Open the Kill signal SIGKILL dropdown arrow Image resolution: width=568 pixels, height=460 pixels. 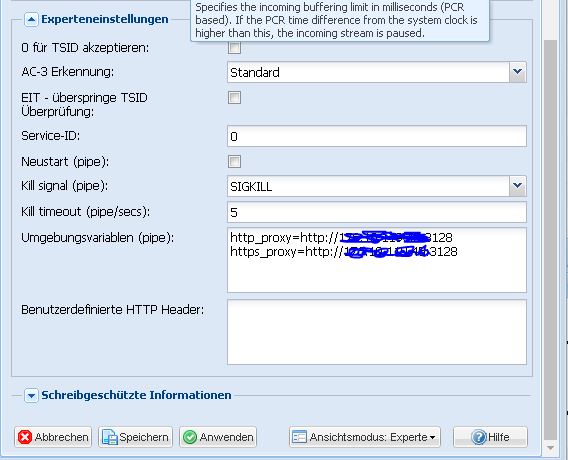(x=517, y=186)
